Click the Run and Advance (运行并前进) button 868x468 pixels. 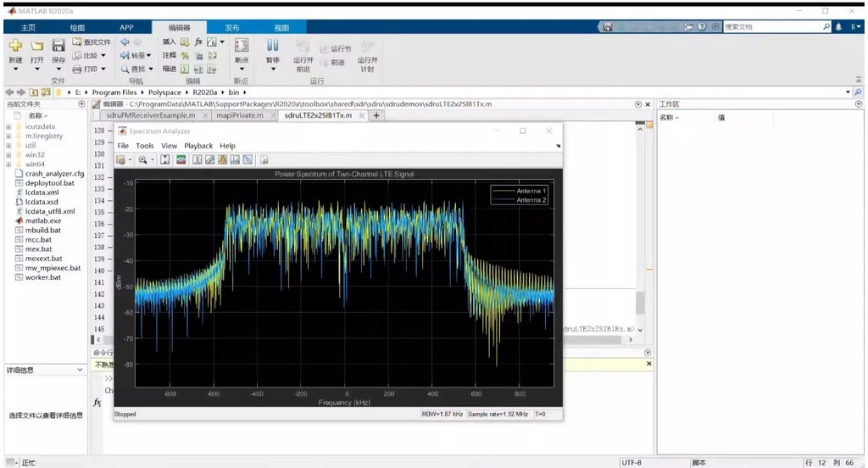point(303,55)
